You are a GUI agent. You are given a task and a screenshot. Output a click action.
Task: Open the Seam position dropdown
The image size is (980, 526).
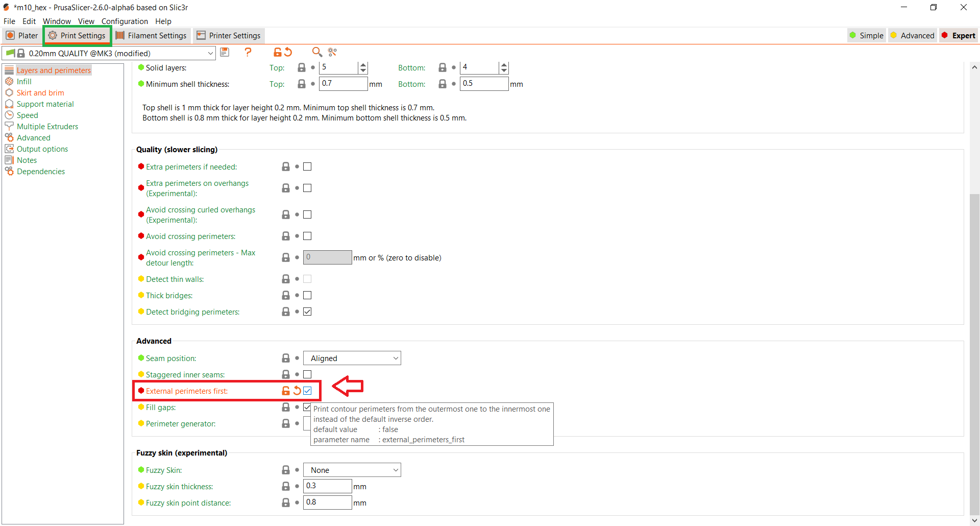tap(352, 358)
